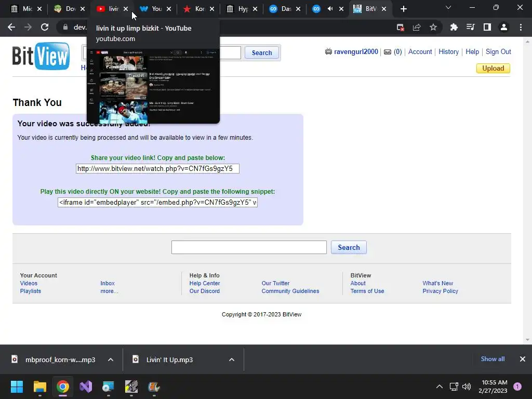The height and width of the screenshot is (399, 532).
Task: Expand options for mbproof_korn mp3 download
Action: [x=111, y=360]
